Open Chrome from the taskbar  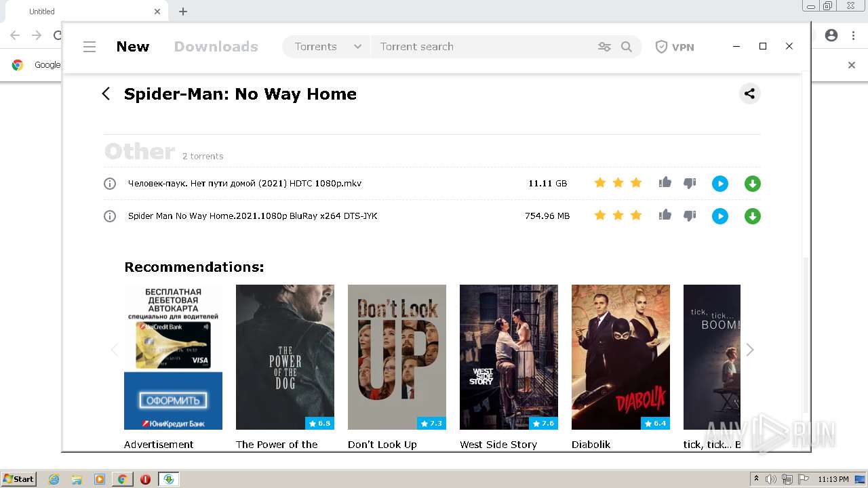tap(122, 479)
